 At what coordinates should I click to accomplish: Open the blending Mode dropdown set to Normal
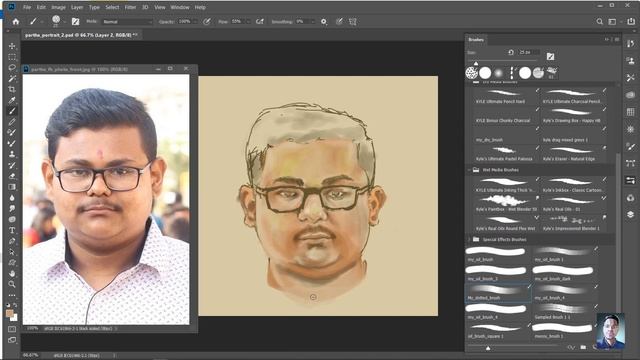click(127, 22)
